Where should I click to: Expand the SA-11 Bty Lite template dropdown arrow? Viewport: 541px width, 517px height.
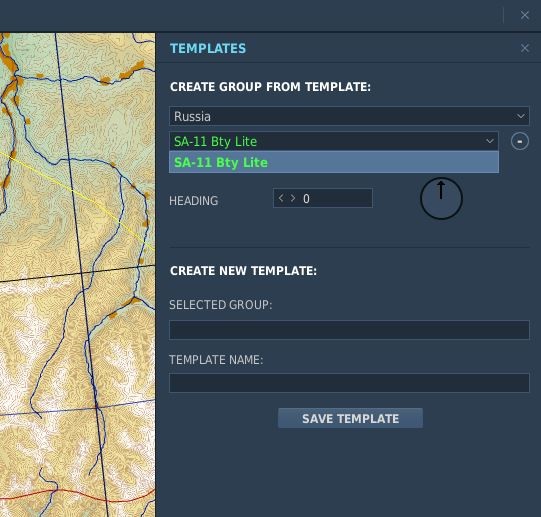(x=489, y=141)
